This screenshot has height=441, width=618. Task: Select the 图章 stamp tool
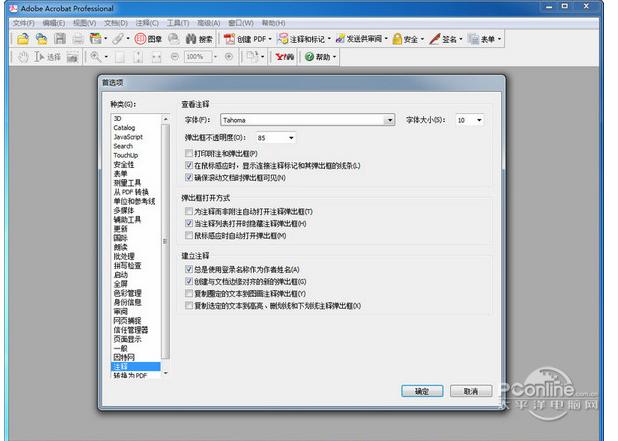tap(148, 39)
